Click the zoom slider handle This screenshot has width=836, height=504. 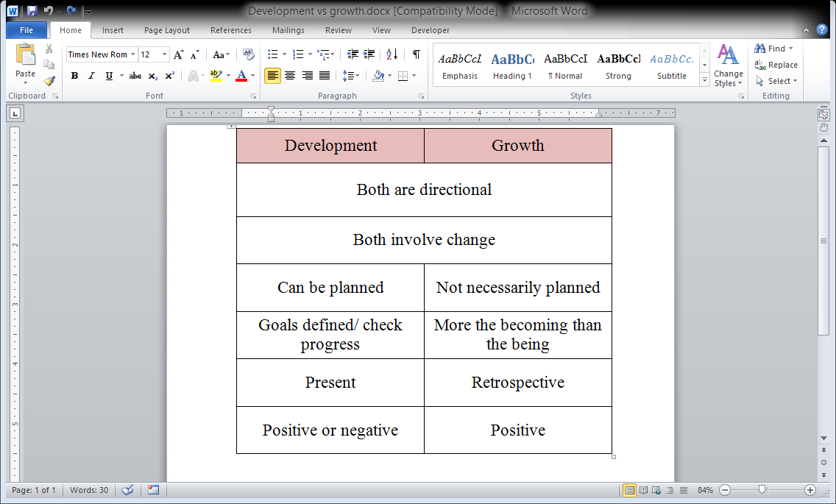762,490
